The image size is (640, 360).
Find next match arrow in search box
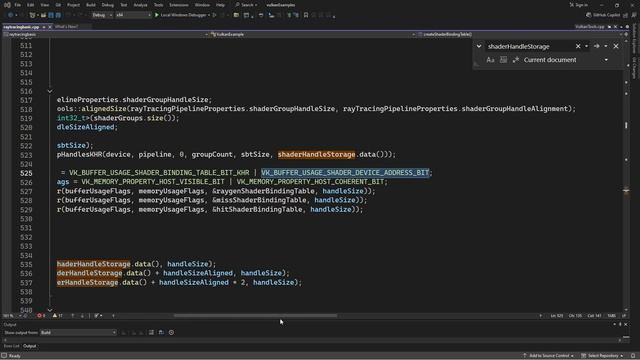point(597,47)
